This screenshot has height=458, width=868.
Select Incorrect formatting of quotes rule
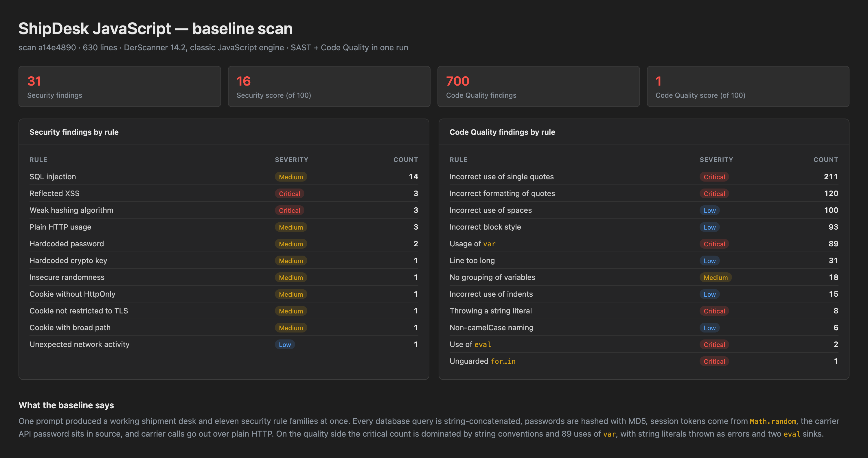point(502,193)
